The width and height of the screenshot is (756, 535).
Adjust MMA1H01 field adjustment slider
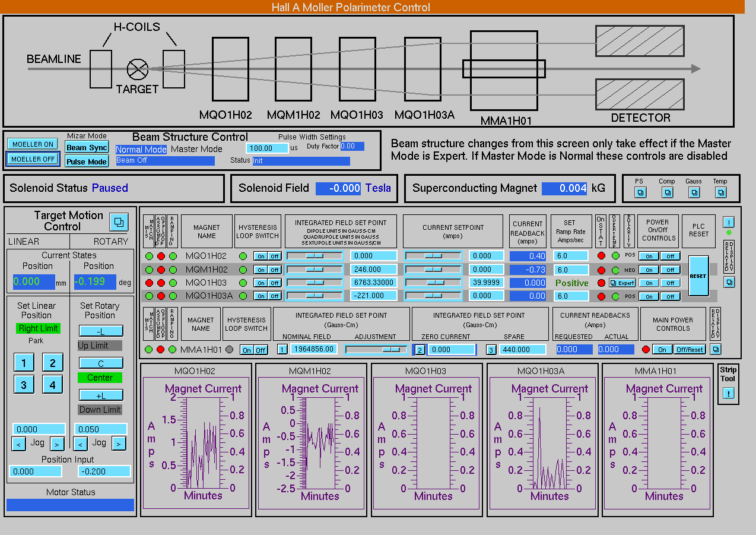(x=376, y=350)
